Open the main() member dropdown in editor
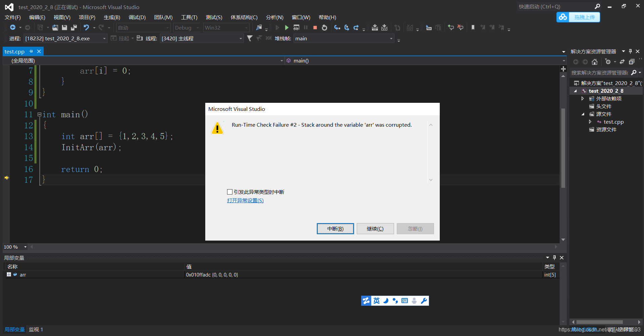Screen dimensions: 644x336 426,60
